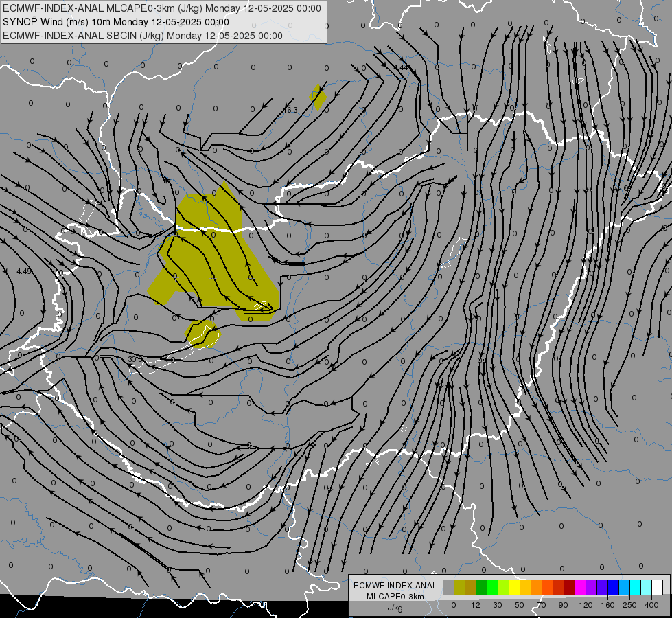Click legend value 12

click(x=476, y=605)
